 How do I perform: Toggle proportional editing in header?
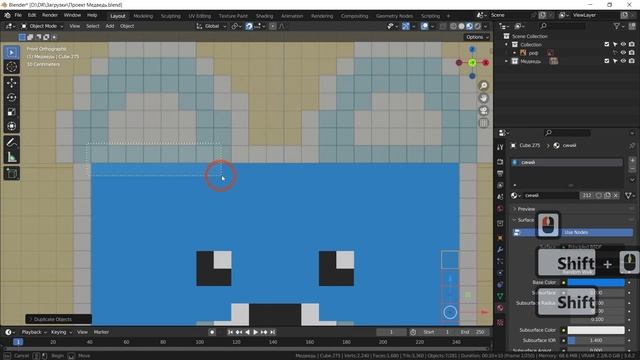pos(273,26)
